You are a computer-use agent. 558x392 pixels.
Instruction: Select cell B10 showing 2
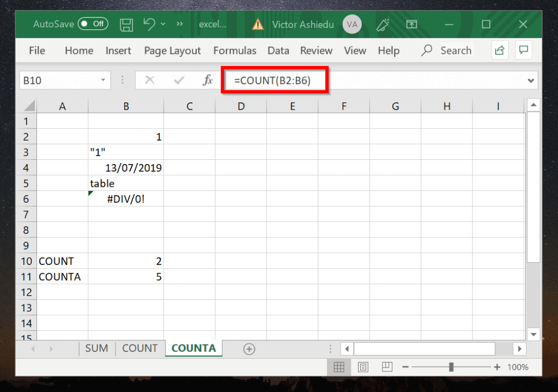pos(126,261)
